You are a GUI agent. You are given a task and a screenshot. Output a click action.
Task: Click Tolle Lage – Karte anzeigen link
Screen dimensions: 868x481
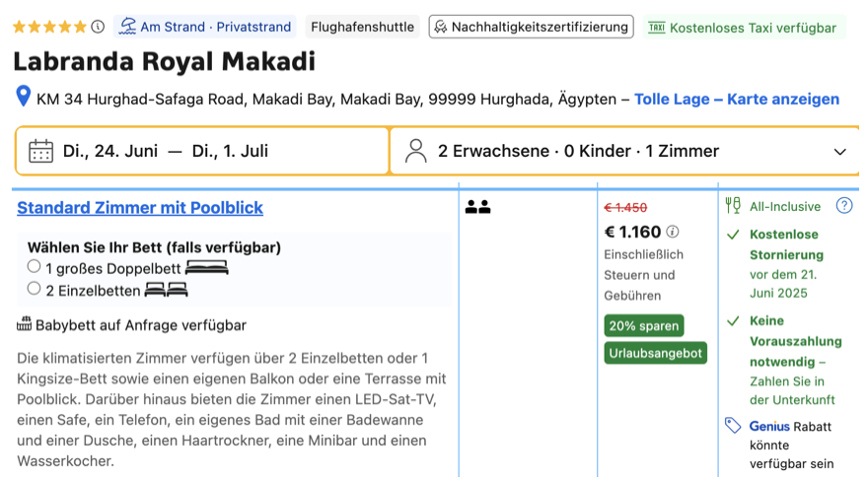[x=737, y=99]
